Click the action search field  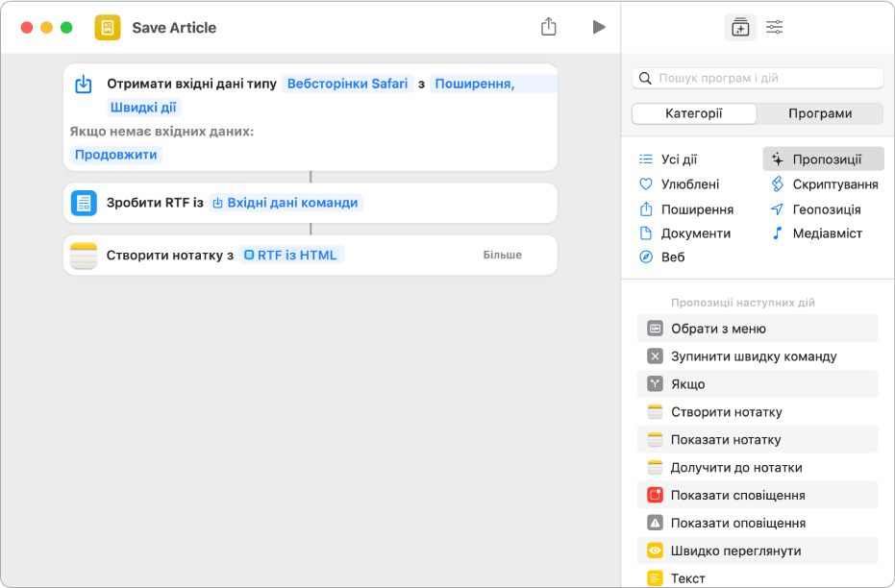tap(759, 78)
